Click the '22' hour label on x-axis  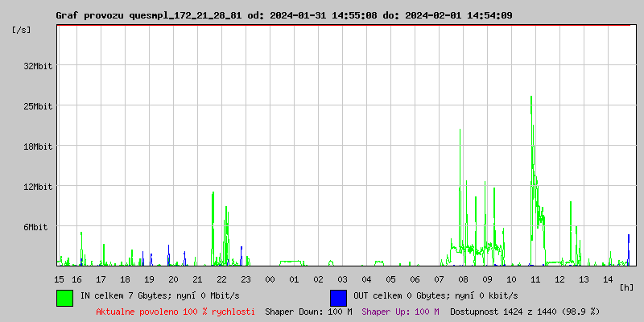coord(221,279)
